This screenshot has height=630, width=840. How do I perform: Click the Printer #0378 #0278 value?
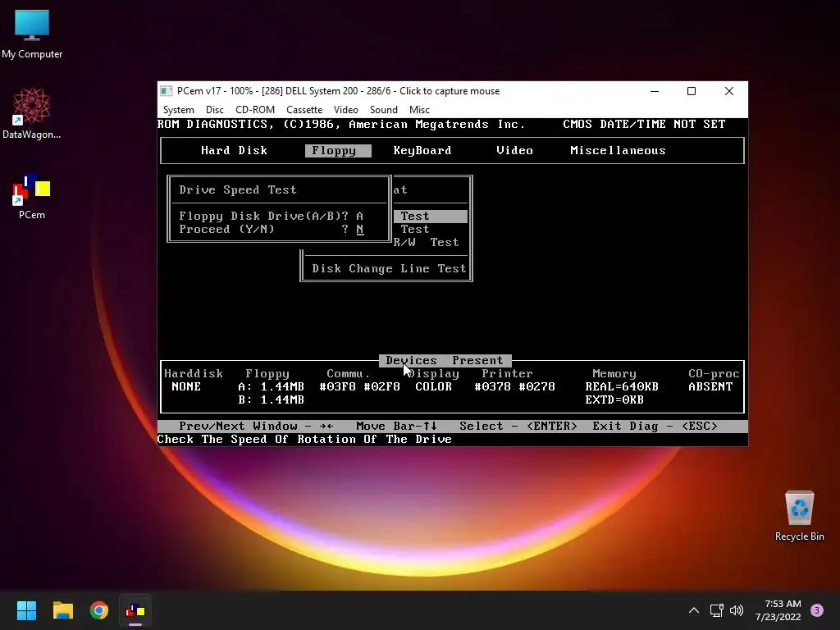click(514, 387)
